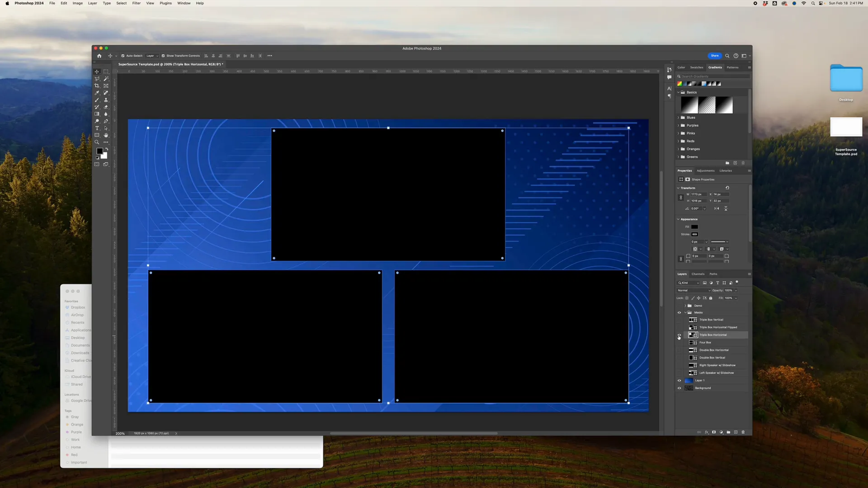Show the Triple Box Vertical layer

pyautogui.click(x=679, y=320)
